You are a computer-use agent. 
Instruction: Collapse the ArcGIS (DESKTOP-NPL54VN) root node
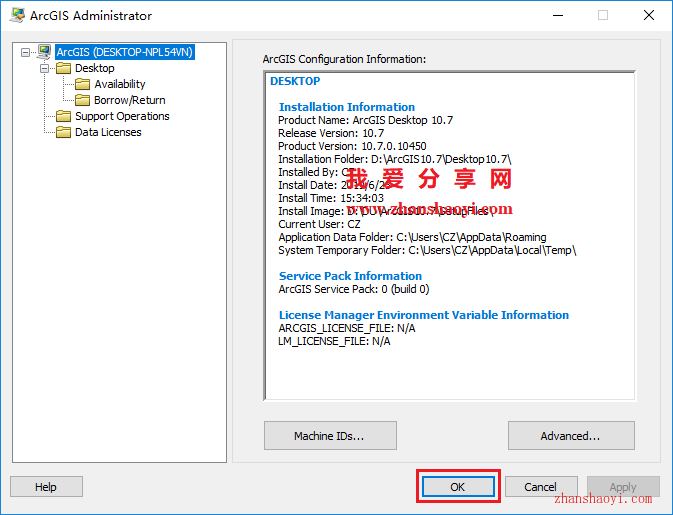click(25, 52)
